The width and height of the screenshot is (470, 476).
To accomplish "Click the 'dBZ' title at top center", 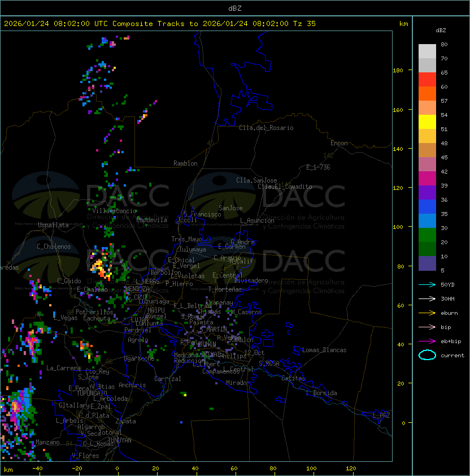I will point(235,8).
